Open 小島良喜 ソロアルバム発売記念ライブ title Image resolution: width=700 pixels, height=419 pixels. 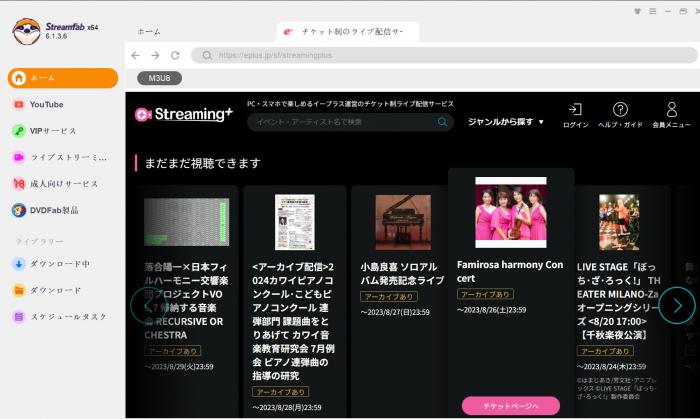[x=402, y=274]
